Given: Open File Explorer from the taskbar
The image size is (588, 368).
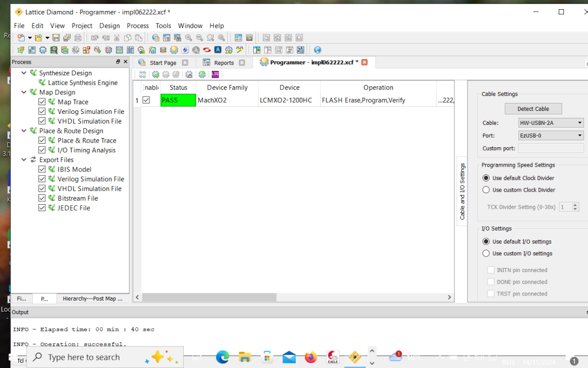Looking at the screenshot, I should (x=245, y=356).
